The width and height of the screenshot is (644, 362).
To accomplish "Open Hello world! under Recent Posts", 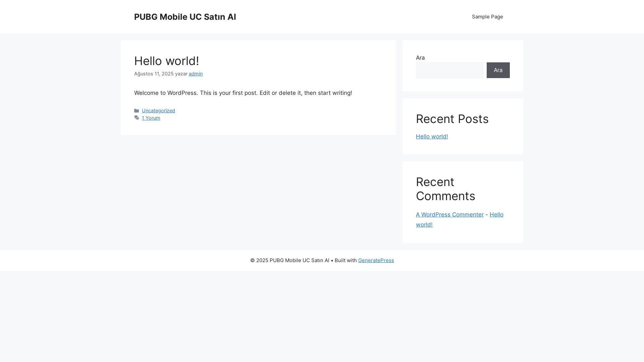I will coord(432,136).
